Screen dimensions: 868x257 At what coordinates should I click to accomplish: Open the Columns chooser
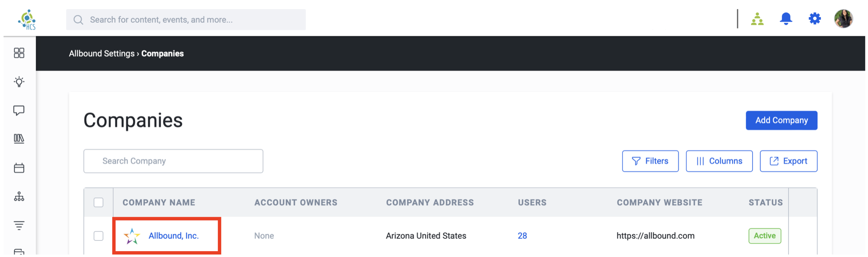pyautogui.click(x=719, y=161)
